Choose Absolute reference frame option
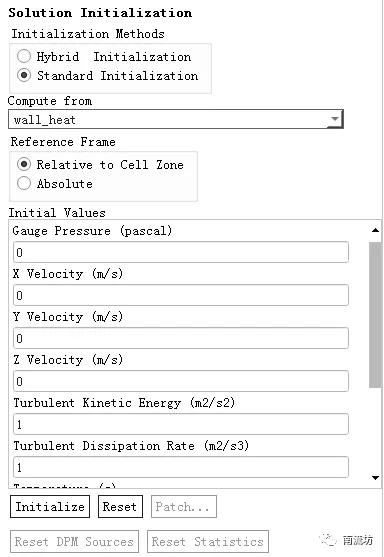384x557 pixels. coord(24,183)
